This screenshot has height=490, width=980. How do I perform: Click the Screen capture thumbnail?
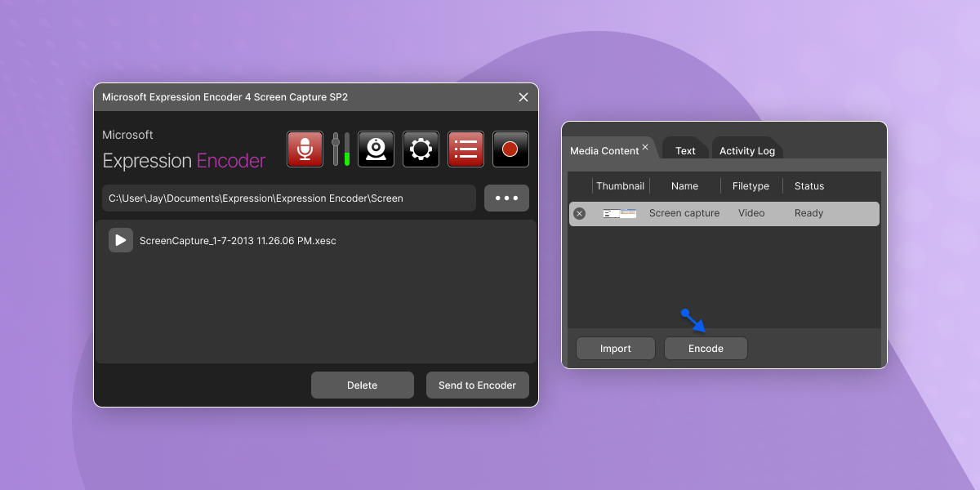pos(620,213)
